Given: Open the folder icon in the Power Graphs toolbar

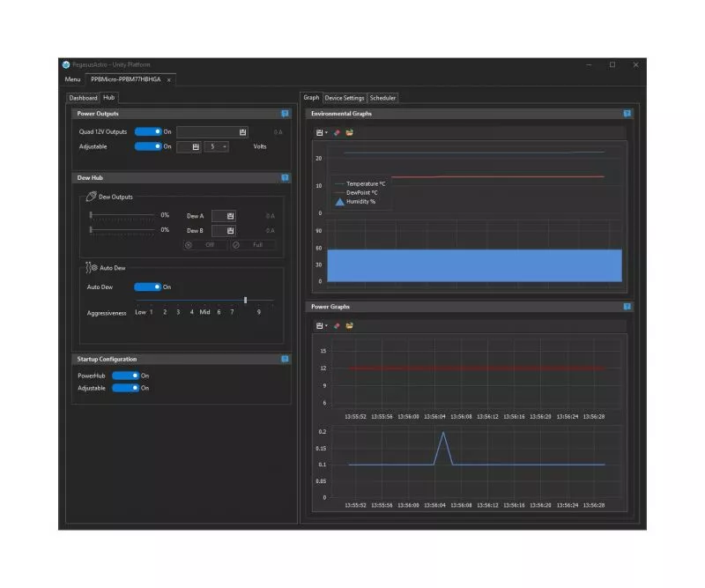Looking at the screenshot, I should click(349, 325).
